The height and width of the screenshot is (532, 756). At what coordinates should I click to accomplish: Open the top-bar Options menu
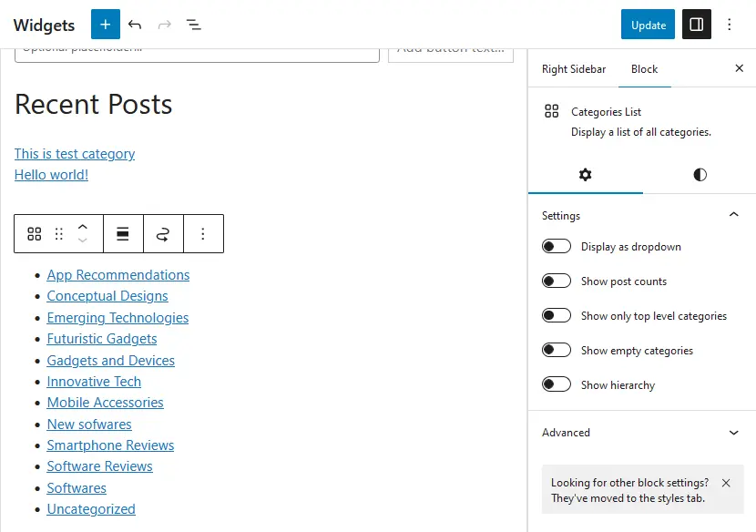(729, 25)
